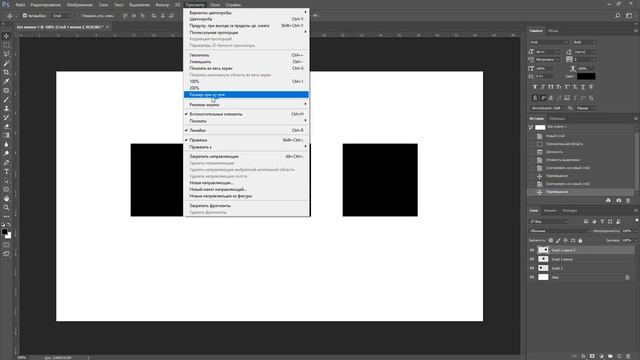Select the Pen tool

(x=6, y=162)
